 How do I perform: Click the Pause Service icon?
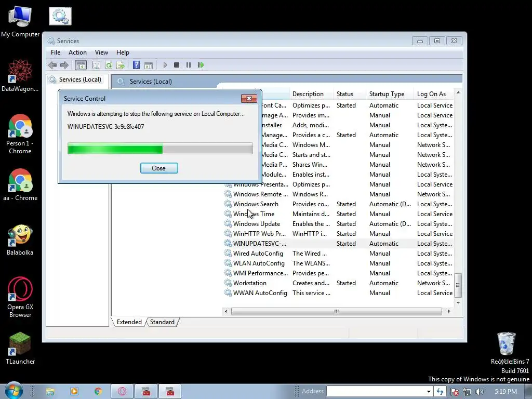pos(189,65)
